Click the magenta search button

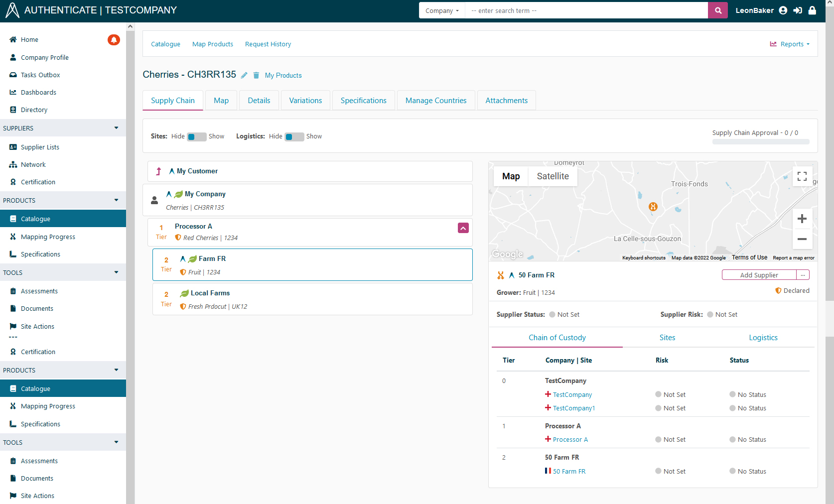tap(718, 10)
